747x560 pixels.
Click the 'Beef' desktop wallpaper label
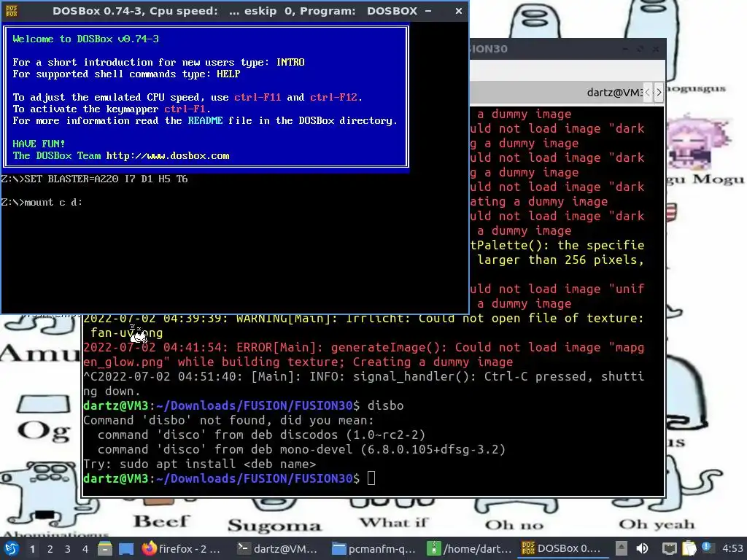pos(162,521)
